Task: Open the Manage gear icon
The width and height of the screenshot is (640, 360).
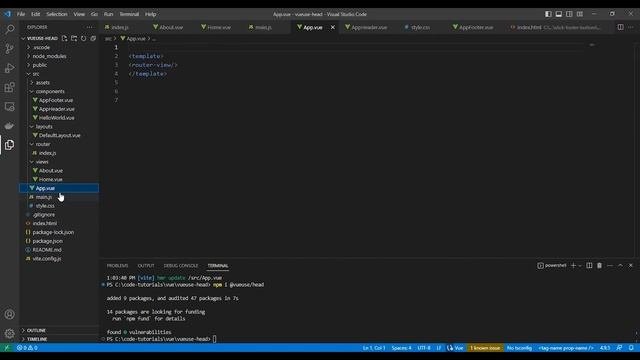Action: [x=9, y=333]
